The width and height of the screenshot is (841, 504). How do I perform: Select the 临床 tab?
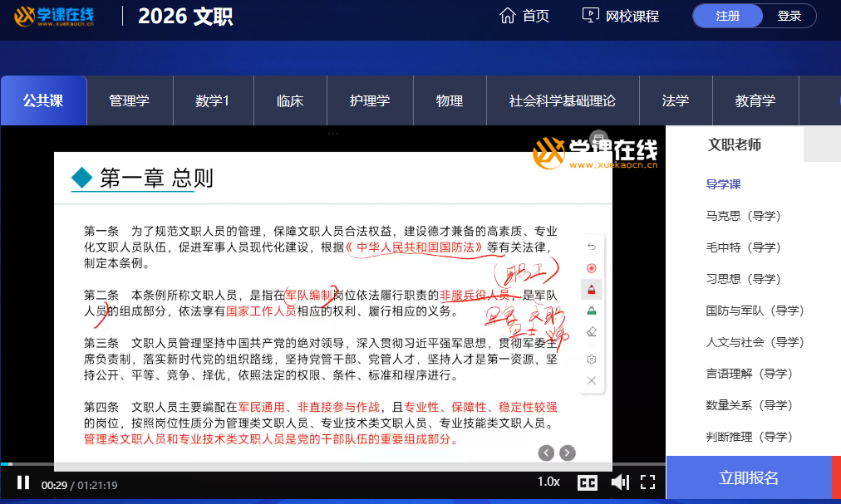point(290,100)
